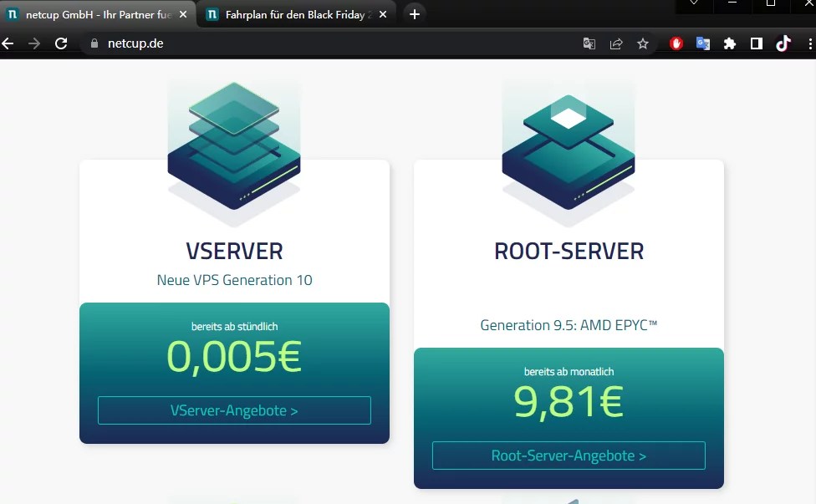Open the VServer-Angebote button
Screen dimensions: 816x504
tap(234, 410)
